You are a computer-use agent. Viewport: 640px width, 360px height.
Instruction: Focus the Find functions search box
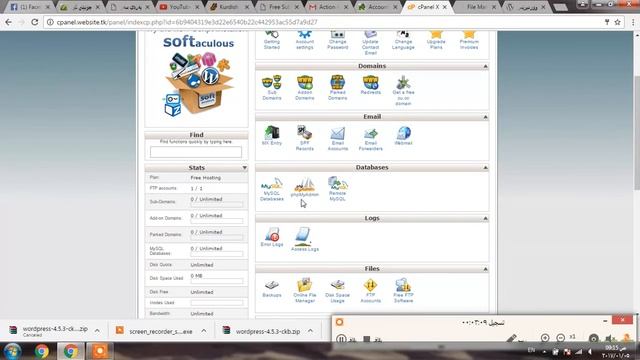(196, 152)
